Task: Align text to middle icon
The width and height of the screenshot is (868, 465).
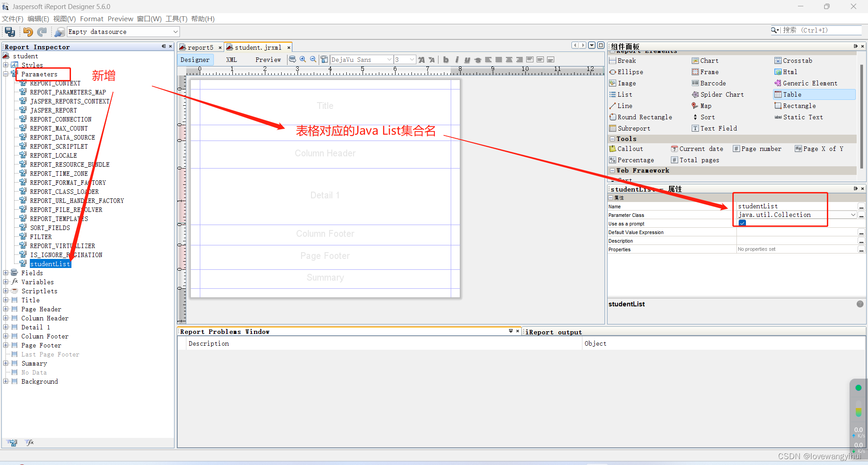Action: click(540, 60)
